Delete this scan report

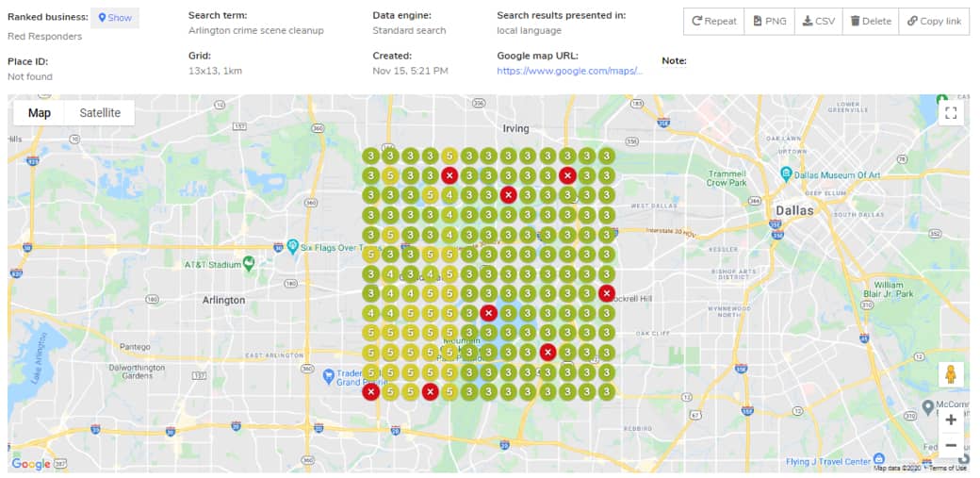(x=870, y=21)
